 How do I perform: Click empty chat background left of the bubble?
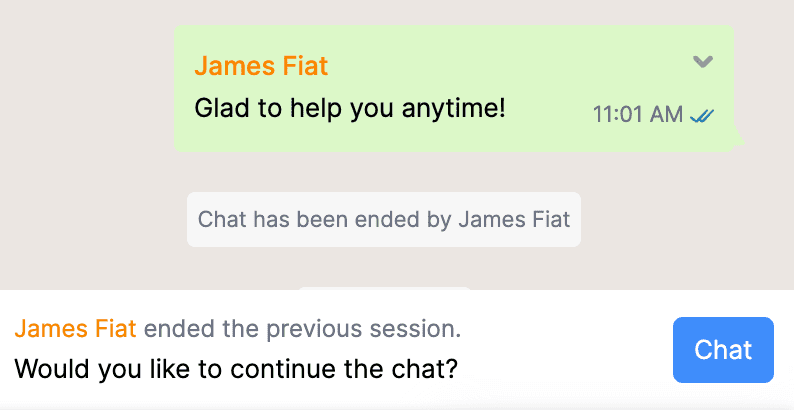click(85, 90)
